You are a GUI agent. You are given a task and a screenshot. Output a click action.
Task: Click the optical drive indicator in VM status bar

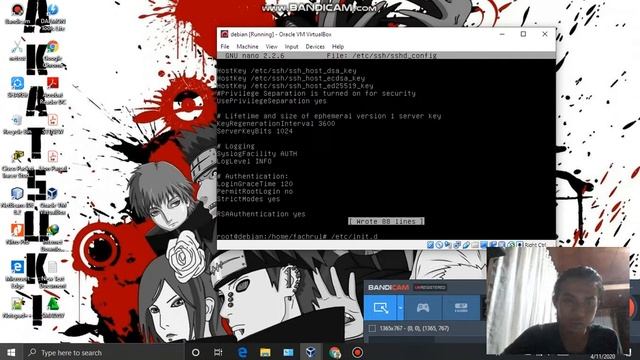tap(439, 245)
